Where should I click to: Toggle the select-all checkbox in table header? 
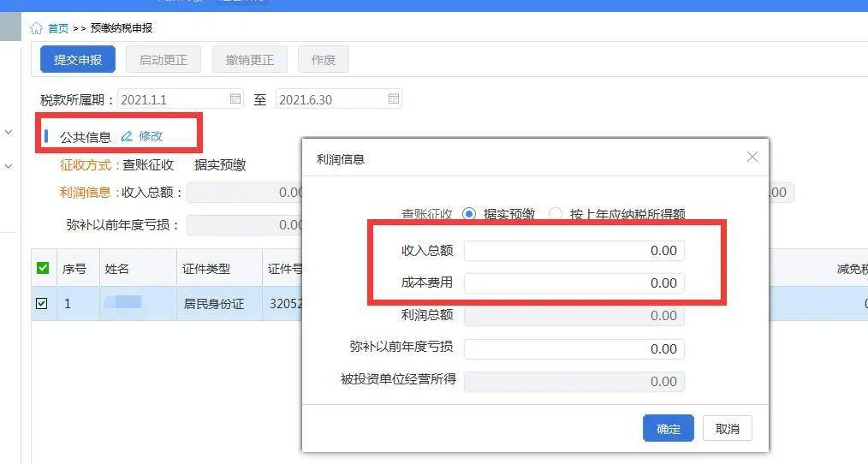pyautogui.click(x=42, y=268)
